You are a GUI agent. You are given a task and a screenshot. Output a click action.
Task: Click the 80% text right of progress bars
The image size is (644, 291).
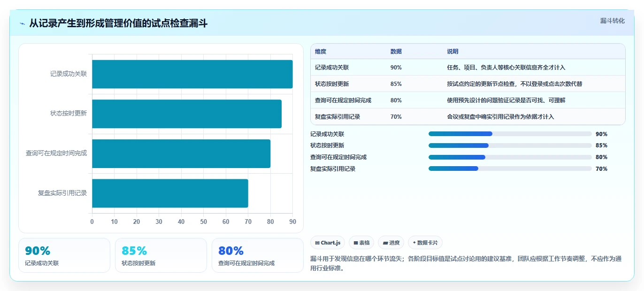(x=601, y=157)
